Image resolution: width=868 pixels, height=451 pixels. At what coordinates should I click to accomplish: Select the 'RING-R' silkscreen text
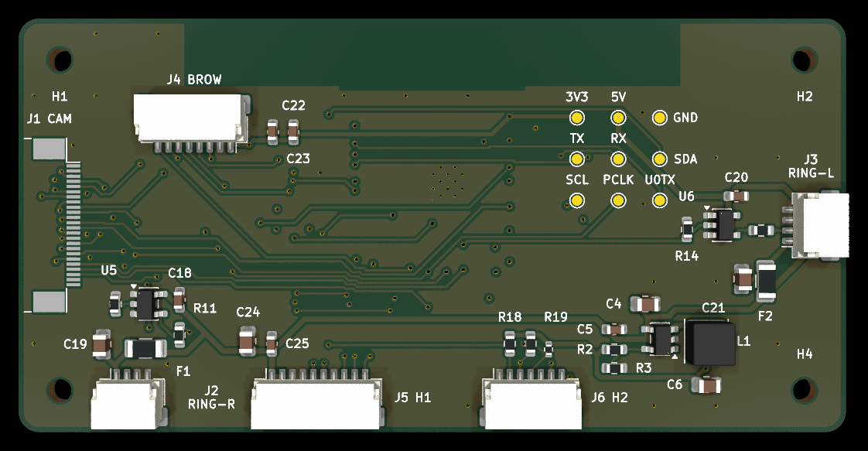click(211, 405)
